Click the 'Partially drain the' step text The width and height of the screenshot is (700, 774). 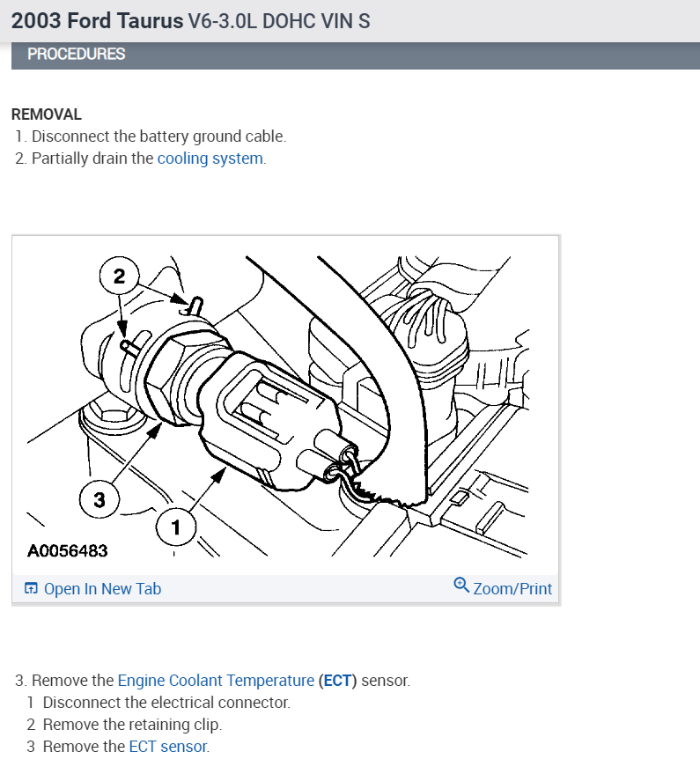(92, 158)
